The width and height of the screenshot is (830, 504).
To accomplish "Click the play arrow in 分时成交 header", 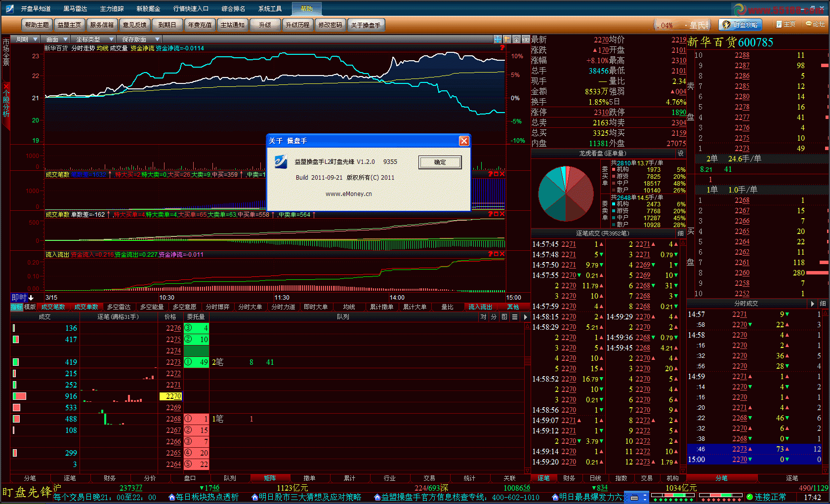I will pos(812,304).
